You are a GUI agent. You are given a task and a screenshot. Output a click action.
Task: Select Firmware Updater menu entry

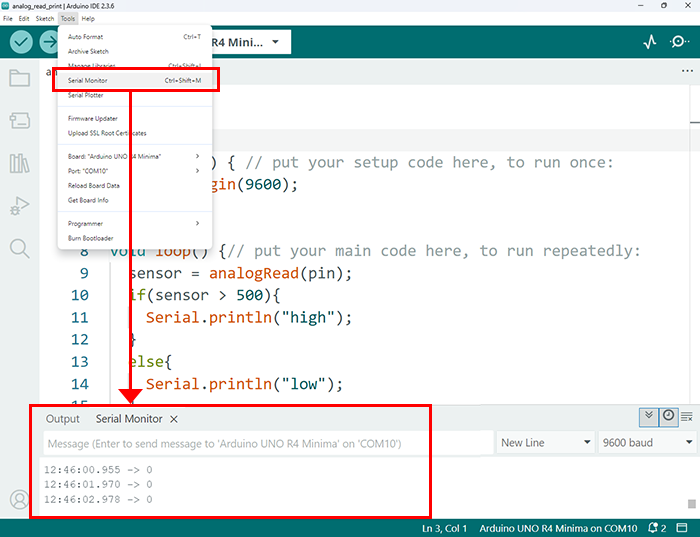tap(135, 118)
